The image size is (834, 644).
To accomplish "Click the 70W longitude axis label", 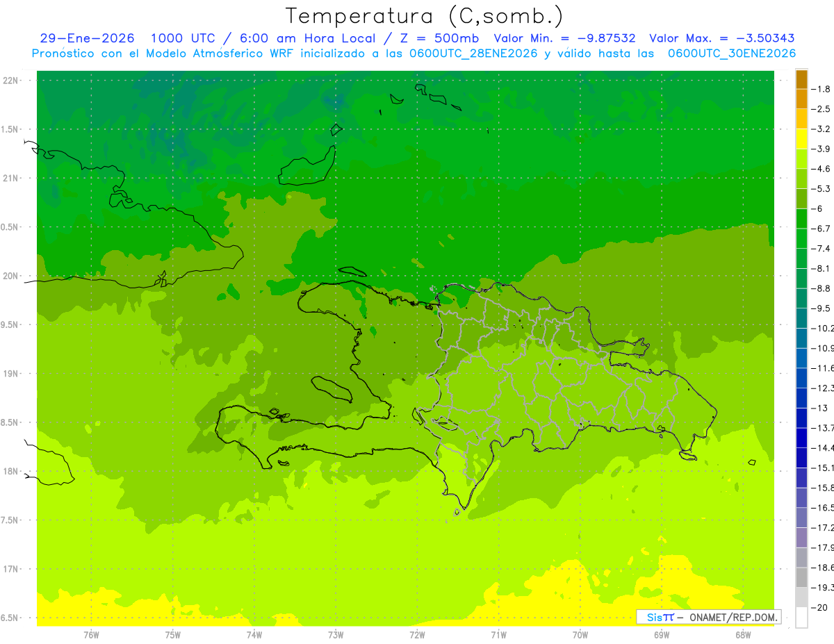I will [x=580, y=635].
